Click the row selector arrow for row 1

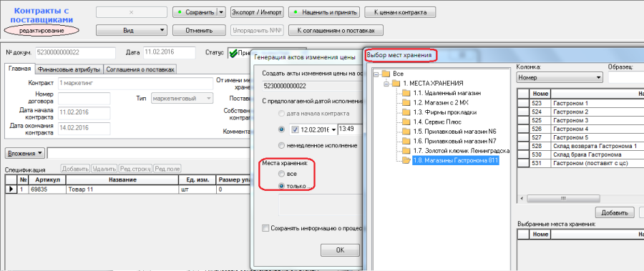click(x=11, y=189)
